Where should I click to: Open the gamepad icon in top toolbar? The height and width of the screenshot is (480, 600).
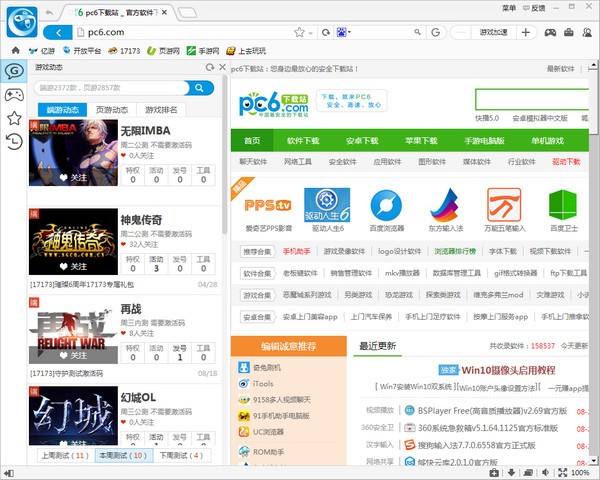(550, 33)
